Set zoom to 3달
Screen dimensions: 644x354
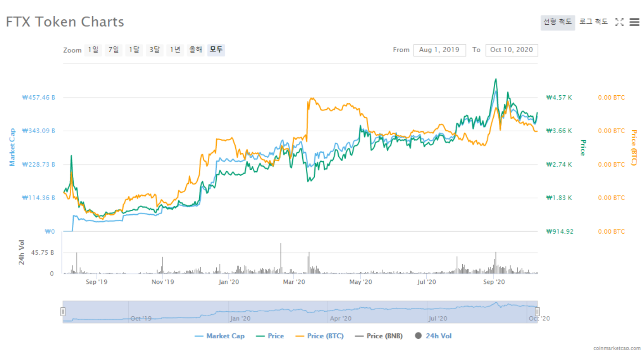[x=155, y=50]
